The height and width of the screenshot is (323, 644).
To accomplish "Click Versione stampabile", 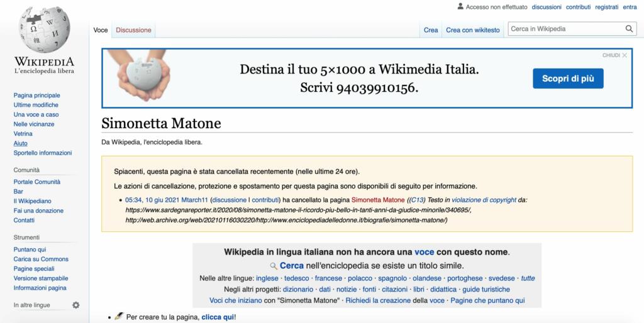I will tap(41, 278).
